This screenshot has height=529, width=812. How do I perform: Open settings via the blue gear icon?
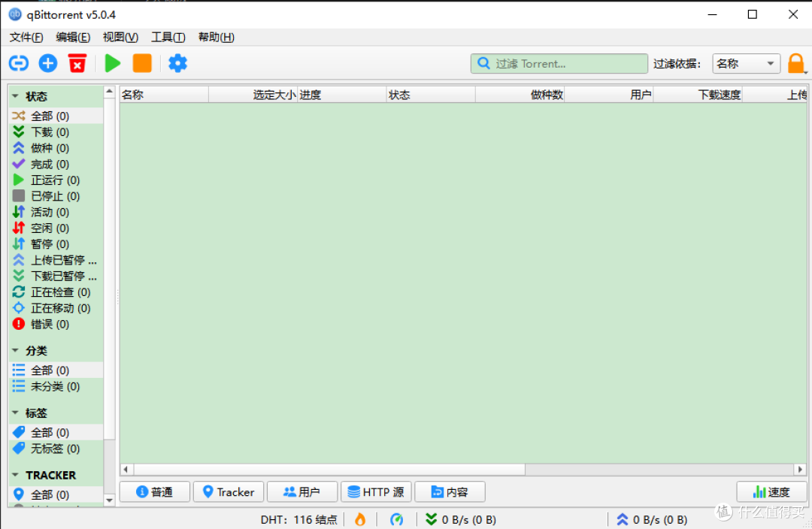tap(177, 63)
